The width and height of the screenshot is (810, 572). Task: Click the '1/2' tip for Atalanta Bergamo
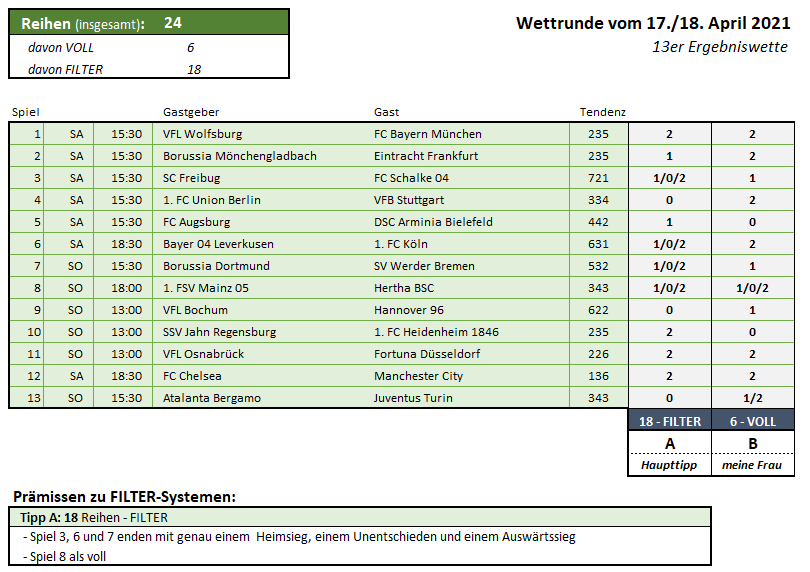753,398
